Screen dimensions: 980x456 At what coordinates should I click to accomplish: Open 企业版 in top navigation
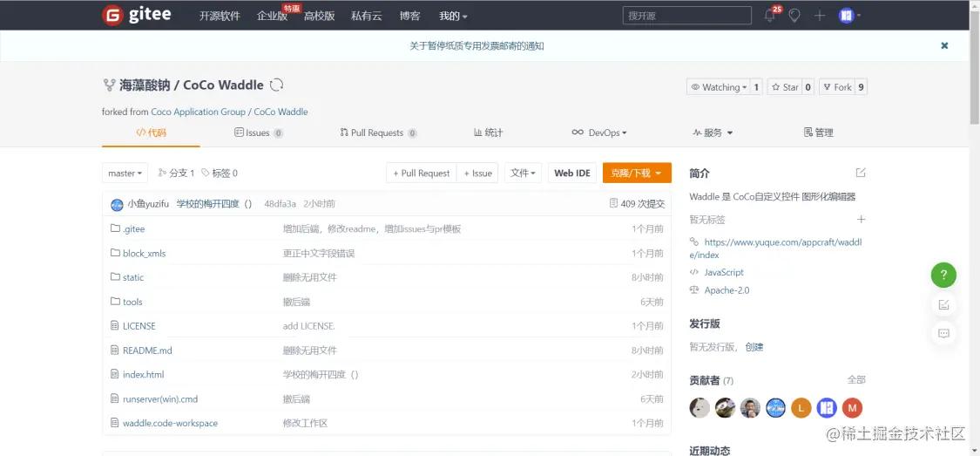[x=272, y=17]
